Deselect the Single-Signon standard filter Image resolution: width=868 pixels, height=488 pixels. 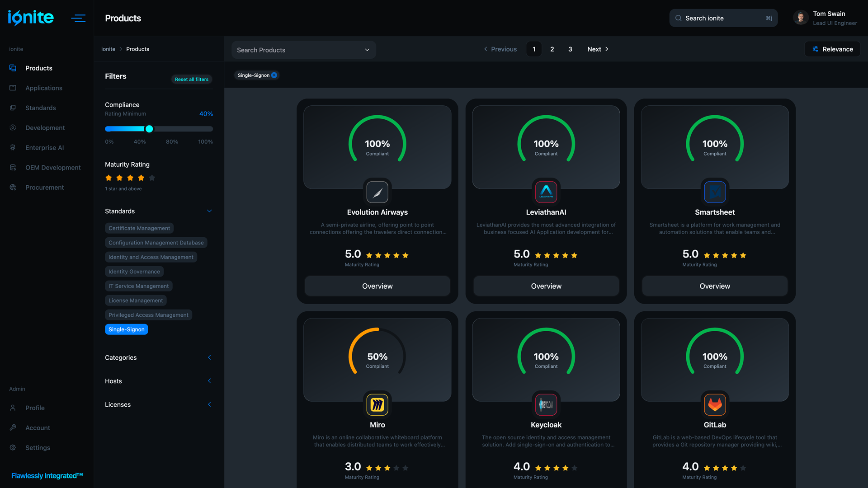[127, 329]
